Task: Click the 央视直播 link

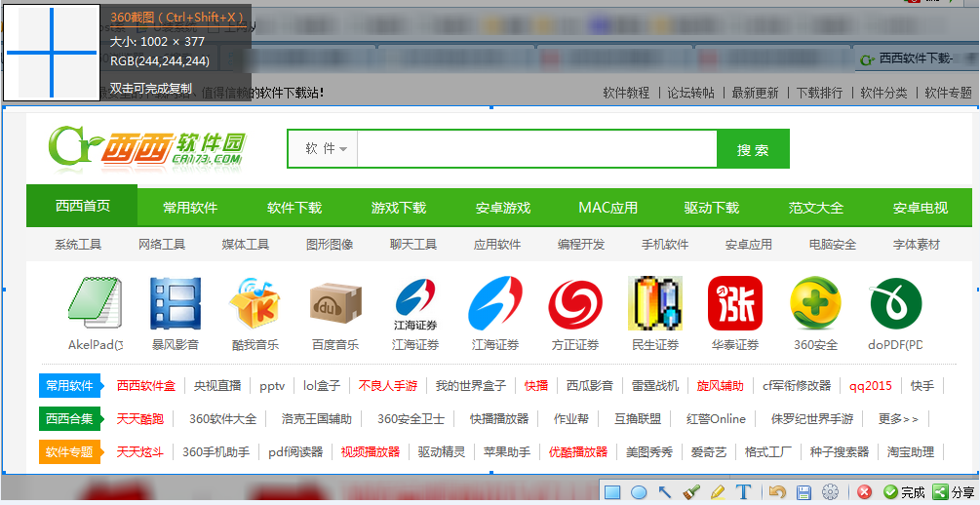Action: point(217,386)
